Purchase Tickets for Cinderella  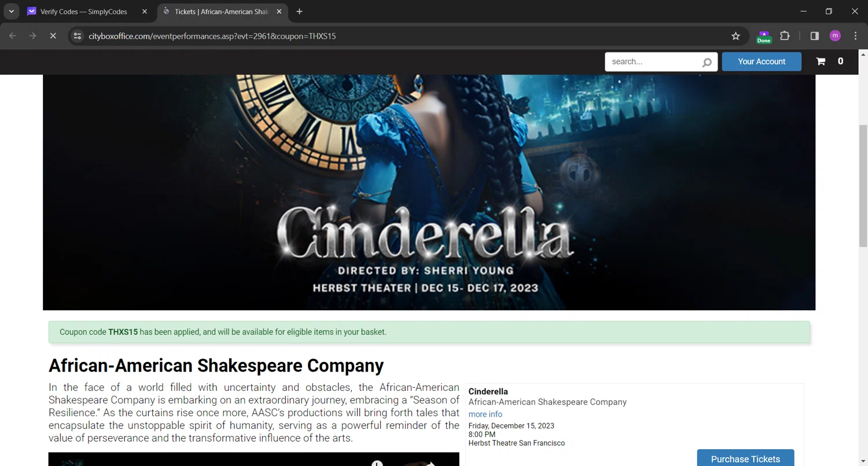745,458
